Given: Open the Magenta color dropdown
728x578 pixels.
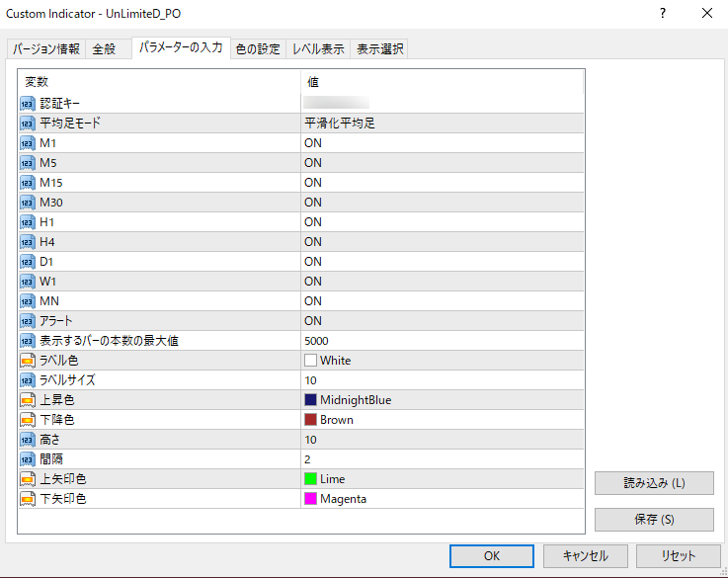Looking at the screenshot, I should coord(442,499).
